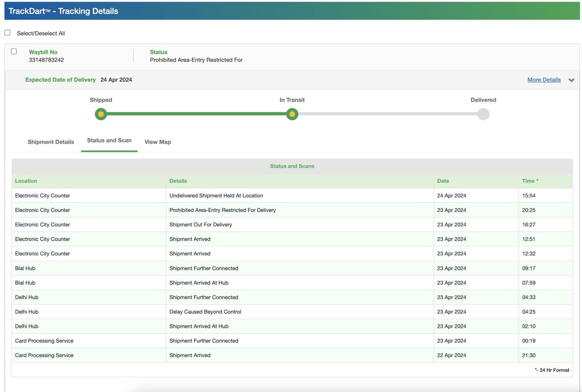Click Shipment Arrived At Hub for Bial Hub
This screenshot has width=582, height=392.
pyautogui.click(x=199, y=283)
